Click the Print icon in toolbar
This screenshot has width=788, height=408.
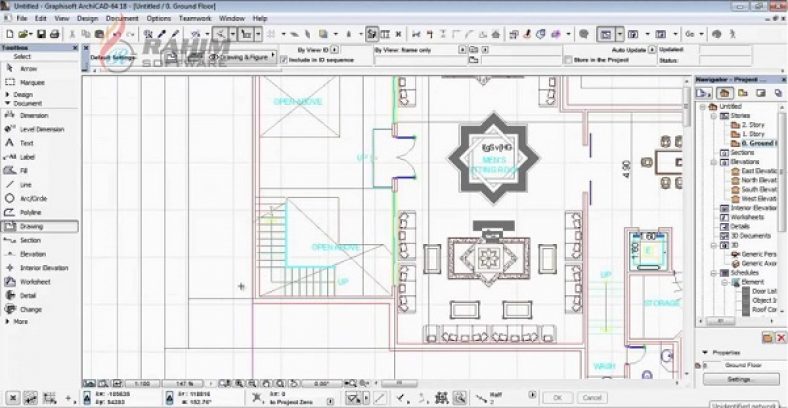tap(54, 34)
